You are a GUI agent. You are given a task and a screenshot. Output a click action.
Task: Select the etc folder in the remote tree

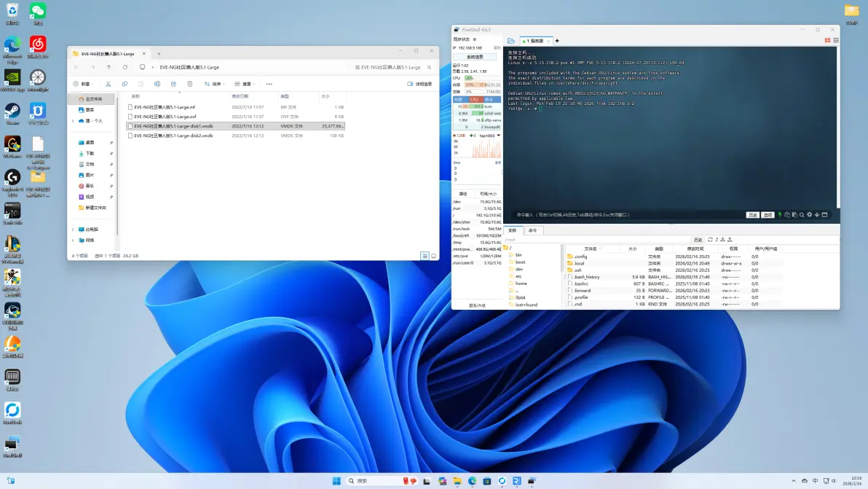[x=518, y=276]
